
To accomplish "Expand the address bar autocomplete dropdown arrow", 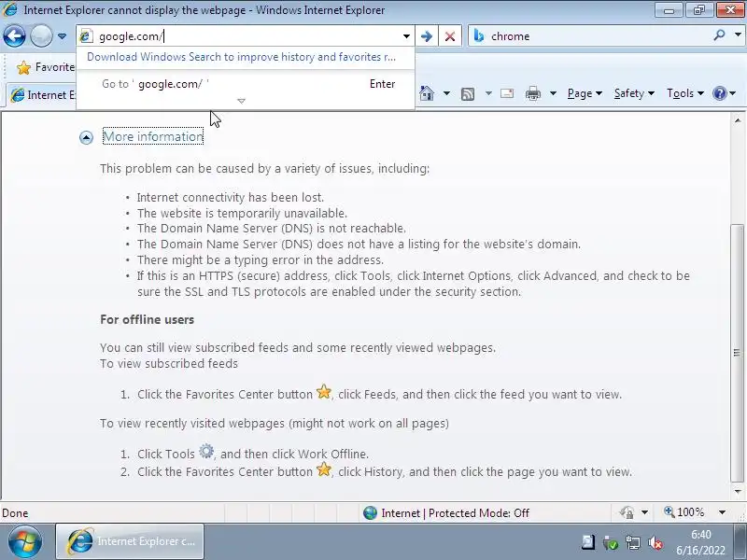I will (x=406, y=36).
